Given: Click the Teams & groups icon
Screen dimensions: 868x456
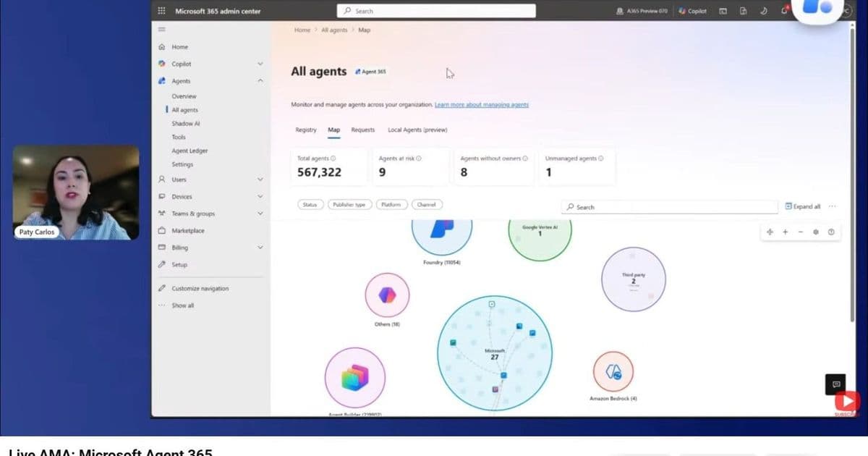Looking at the screenshot, I should (x=161, y=214).
